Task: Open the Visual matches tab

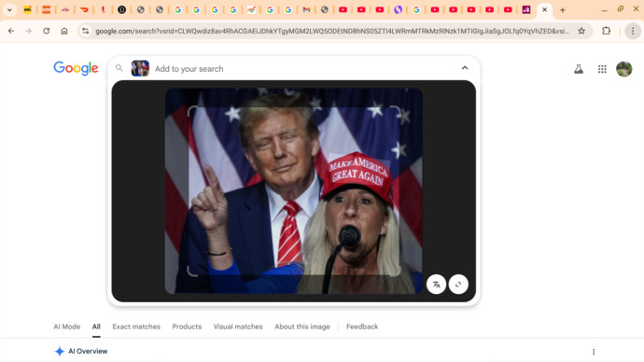Action: pyautogui.click(x=238, y=327)
